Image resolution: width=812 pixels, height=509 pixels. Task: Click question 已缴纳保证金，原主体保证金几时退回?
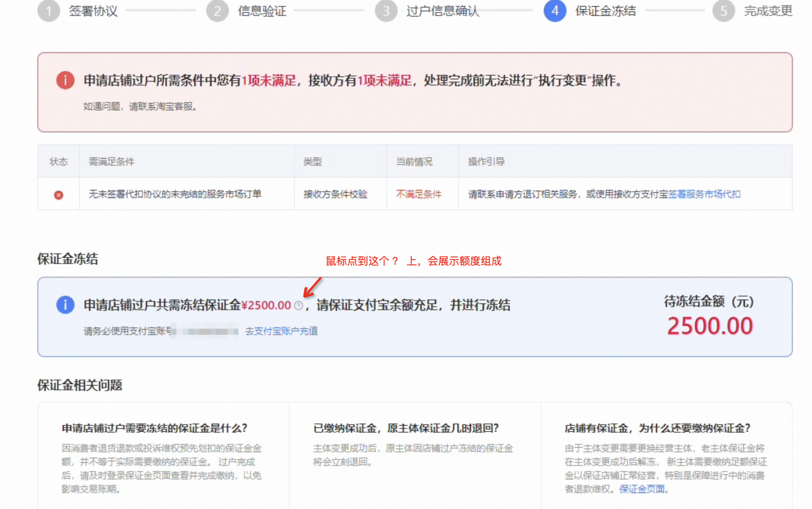coord(406,428)
